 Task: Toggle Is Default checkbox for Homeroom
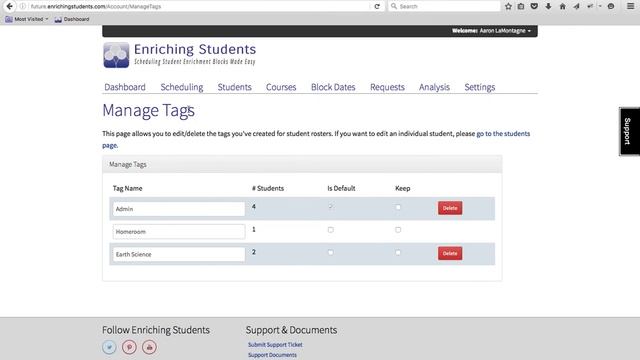331,230
